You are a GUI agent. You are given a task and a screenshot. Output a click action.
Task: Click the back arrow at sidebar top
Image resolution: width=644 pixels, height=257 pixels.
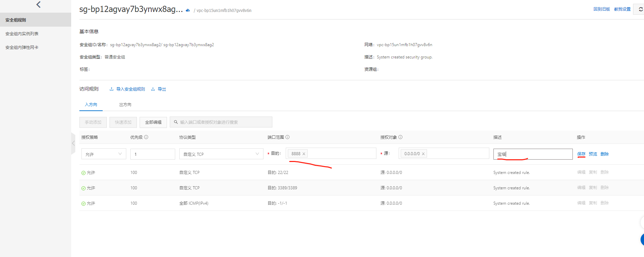[38, 4]
